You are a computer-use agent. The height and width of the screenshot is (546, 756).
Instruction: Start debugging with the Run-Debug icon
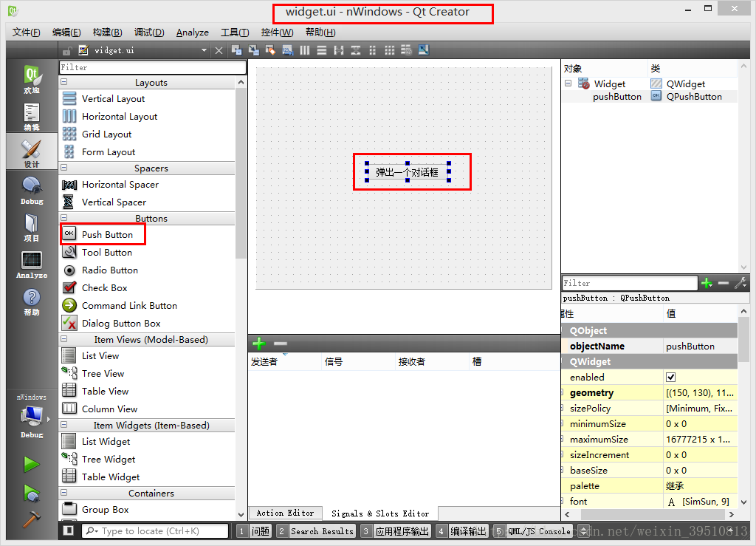tap(32, 494)
